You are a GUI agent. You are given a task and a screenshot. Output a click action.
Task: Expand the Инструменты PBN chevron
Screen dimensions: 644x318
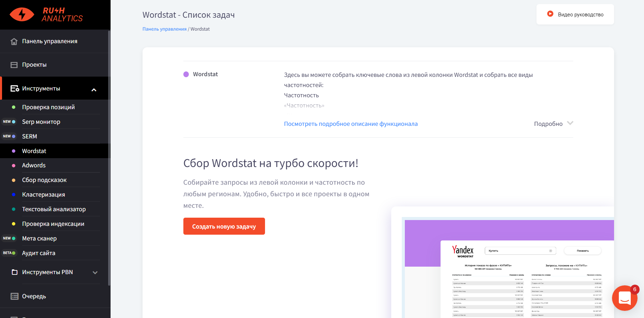pyautogui.click(x=95, y=272)
